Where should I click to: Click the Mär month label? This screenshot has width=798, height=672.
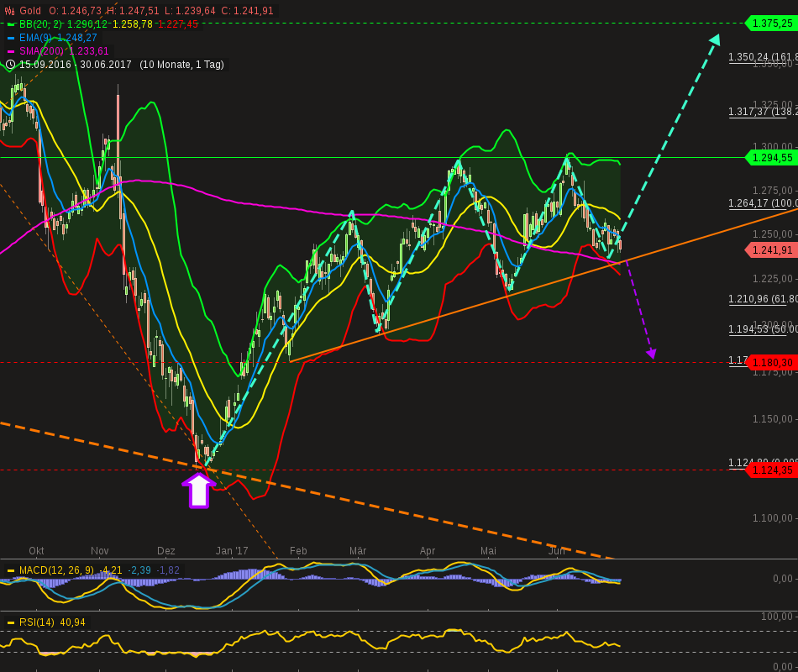[x=358, y=551]
